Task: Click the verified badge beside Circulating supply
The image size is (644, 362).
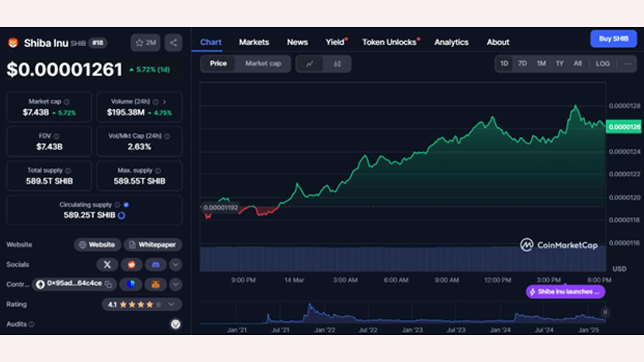Action: (126, 205)
